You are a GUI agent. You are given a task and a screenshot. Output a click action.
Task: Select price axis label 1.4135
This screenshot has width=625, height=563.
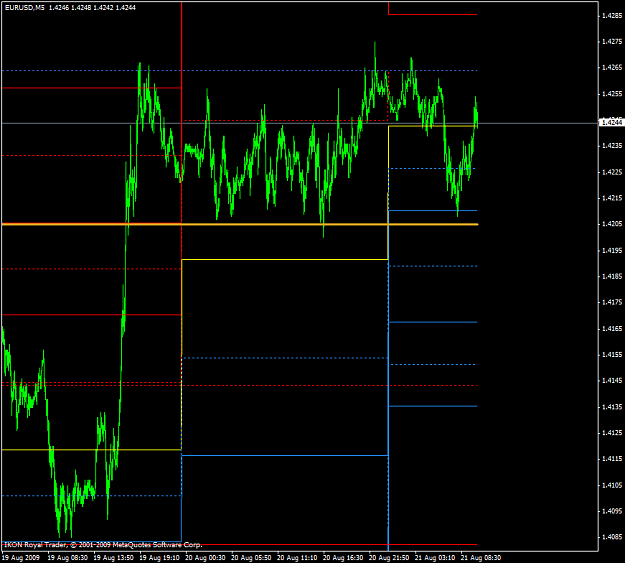tap(612, 407)
